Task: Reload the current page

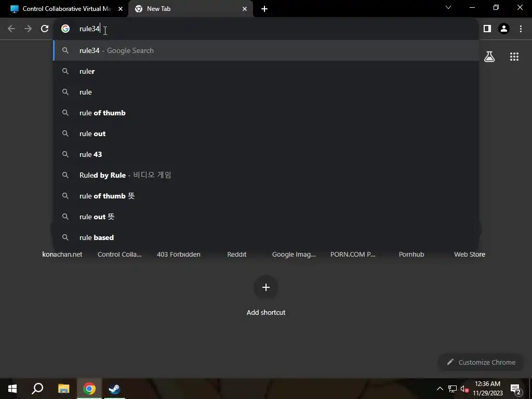Action: pyautogui.click(x=45, y=29)
